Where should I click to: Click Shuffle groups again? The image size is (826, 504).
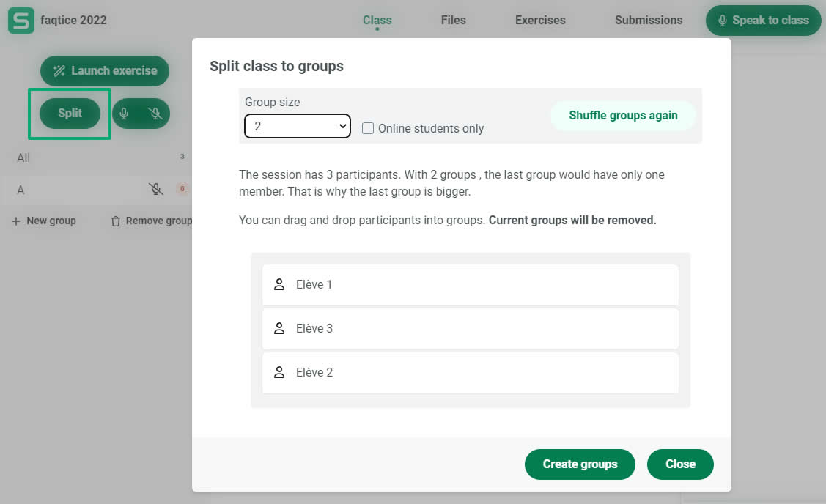tap(623, 115)
